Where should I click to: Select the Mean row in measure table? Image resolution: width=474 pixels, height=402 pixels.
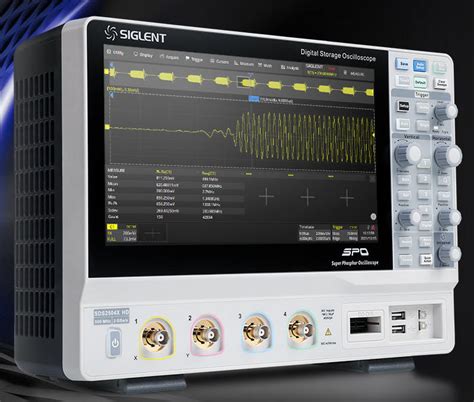click(x=175, y=184)
